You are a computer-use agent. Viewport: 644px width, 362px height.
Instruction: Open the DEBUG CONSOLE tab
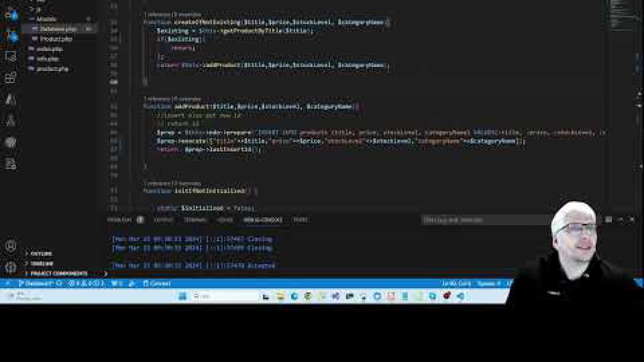262,220
